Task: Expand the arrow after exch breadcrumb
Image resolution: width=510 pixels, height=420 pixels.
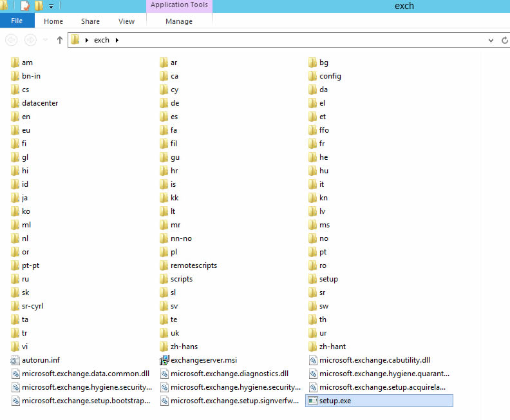Action: tap(117, 40)
